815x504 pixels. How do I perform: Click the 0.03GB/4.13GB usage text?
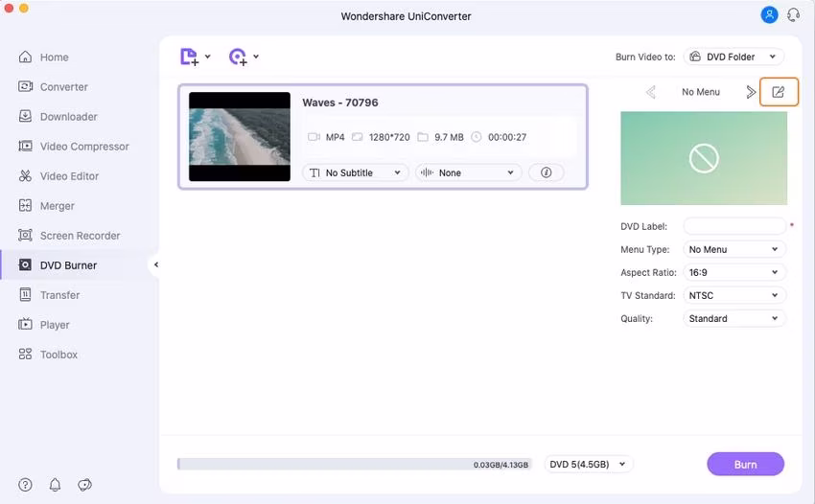click(501, 465)
